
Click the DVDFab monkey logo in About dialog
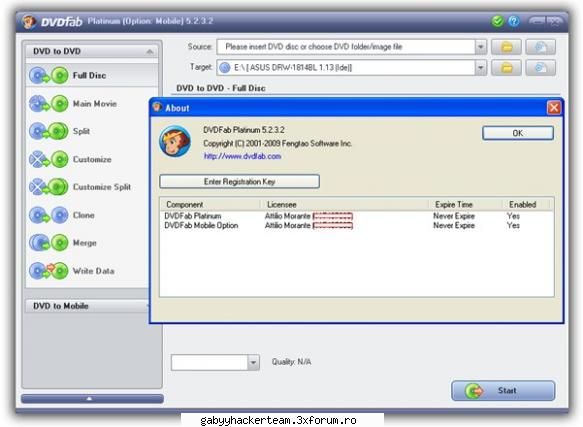[x=175, y=141]
